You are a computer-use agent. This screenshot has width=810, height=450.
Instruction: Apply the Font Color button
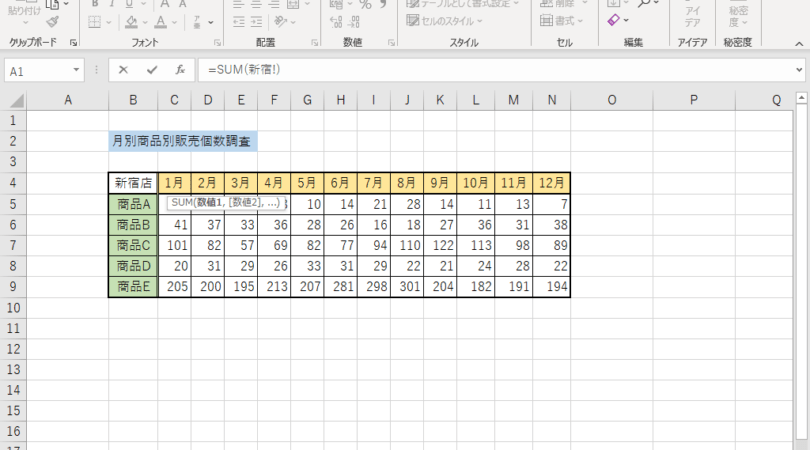coord(161,22)
